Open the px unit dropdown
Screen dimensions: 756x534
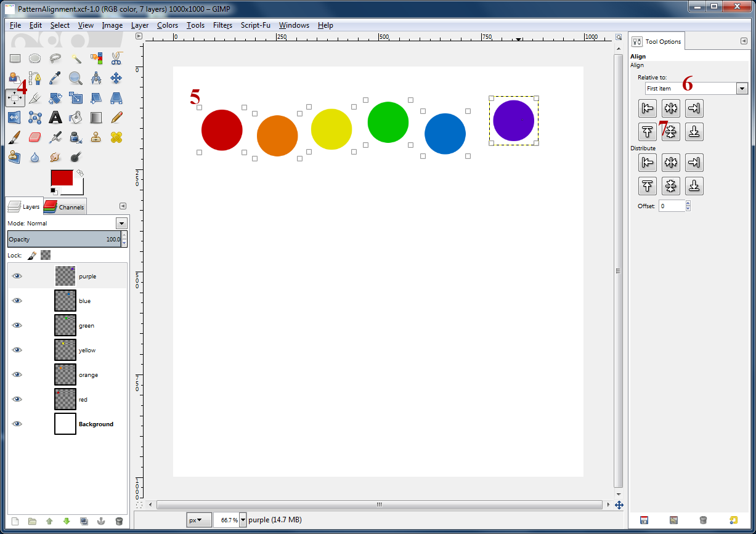point(199,520)
